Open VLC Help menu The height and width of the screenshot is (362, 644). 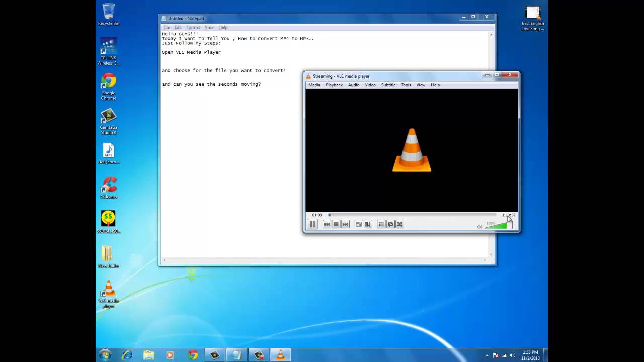[x=435, y=85]
